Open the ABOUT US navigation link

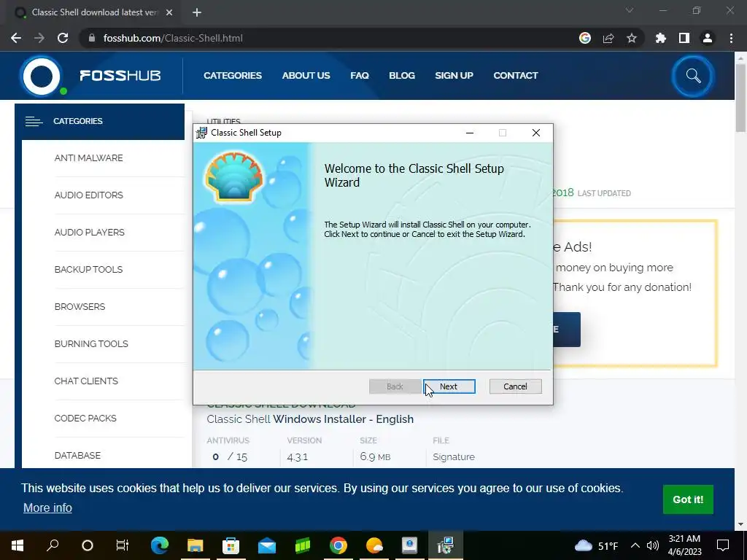[306, 75]
